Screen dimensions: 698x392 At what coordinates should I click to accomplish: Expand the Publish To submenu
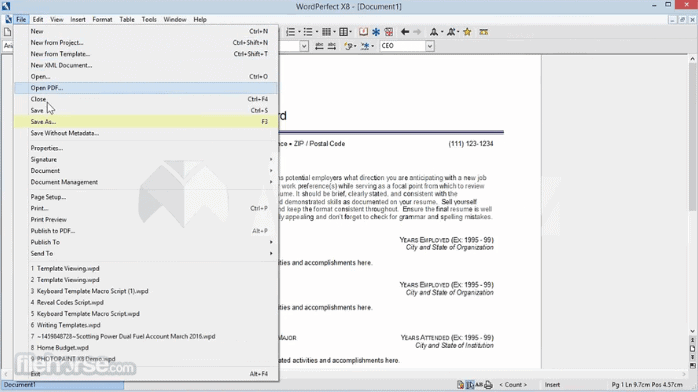coord(146,242)
